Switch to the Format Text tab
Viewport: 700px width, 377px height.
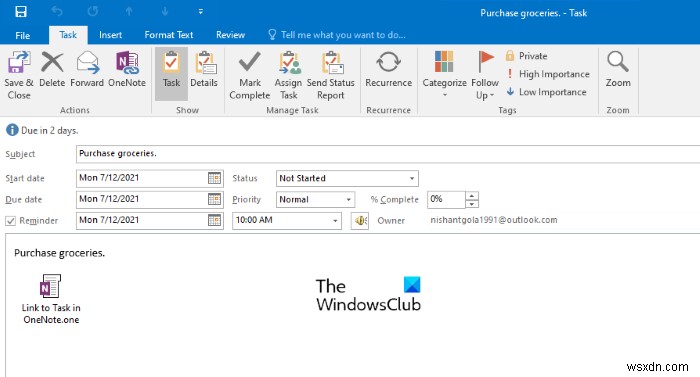(x=169, y=35)
